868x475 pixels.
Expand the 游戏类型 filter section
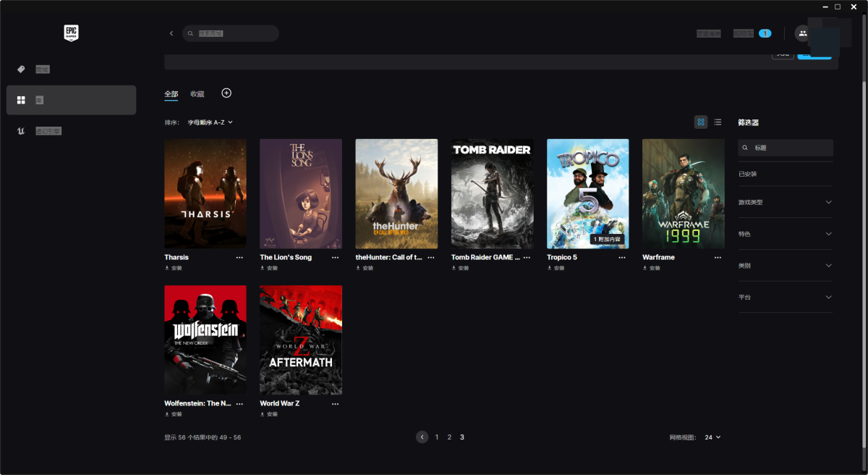coord(786,202)
